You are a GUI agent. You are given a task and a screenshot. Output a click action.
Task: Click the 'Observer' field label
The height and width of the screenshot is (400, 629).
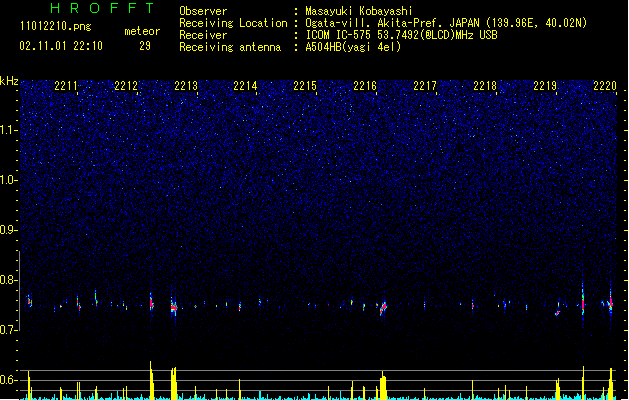(203, 11)
